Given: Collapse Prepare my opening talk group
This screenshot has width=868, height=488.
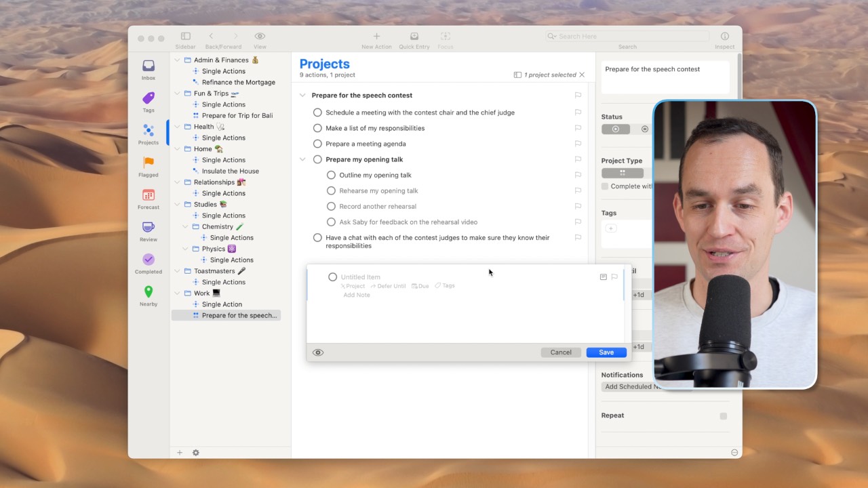Looking at the screenshot, I should tap(302, 159).
